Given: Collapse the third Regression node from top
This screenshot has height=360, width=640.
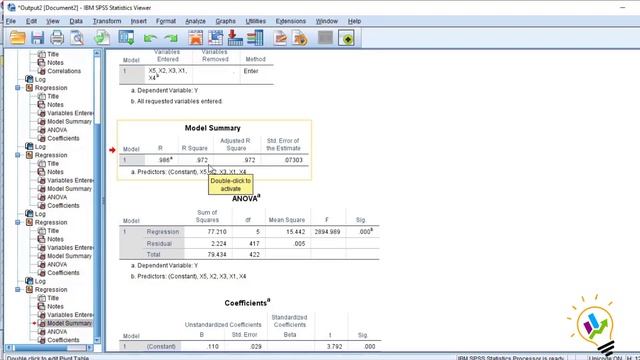Looking at the screenshot, I should [18, 222].
